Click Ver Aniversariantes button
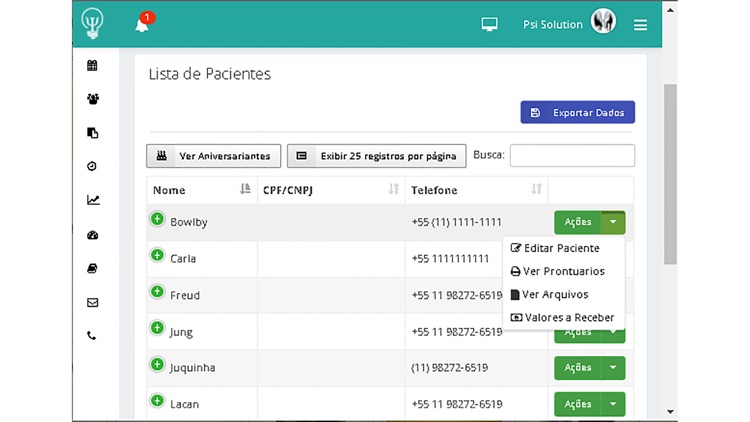The width and height of the screenshot is (750, 422). point(213,156)
